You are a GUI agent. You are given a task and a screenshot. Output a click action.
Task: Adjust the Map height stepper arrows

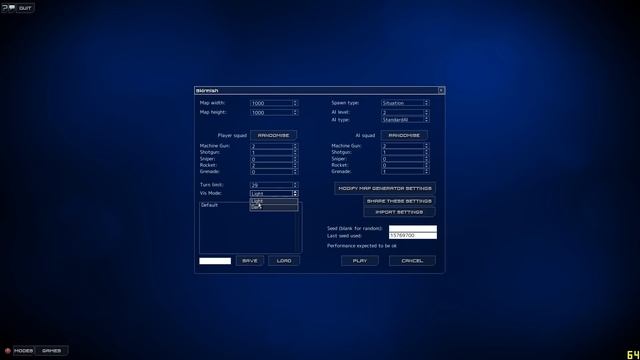tap(296, 112)
